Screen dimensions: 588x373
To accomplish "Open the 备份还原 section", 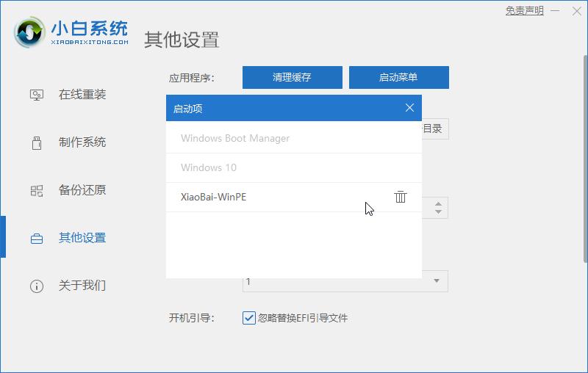I will 82,190.
